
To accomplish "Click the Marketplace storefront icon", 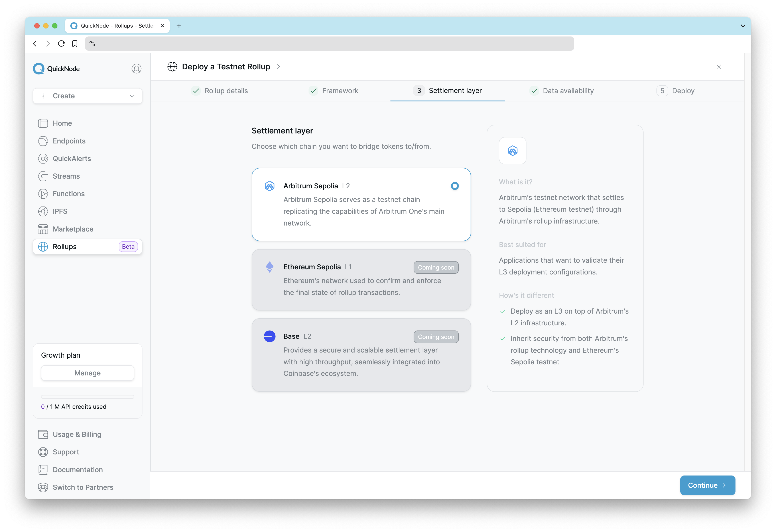I will pyautogui.click(x=43, y=229).
